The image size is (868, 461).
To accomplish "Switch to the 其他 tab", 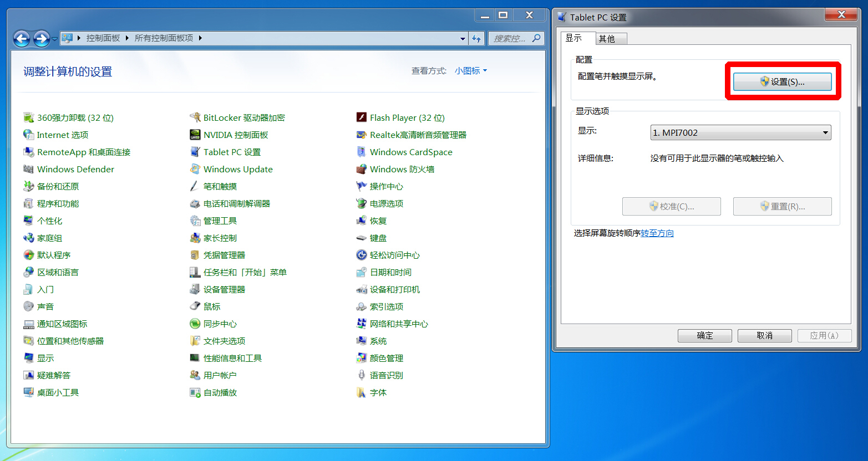I will (610, 39).
